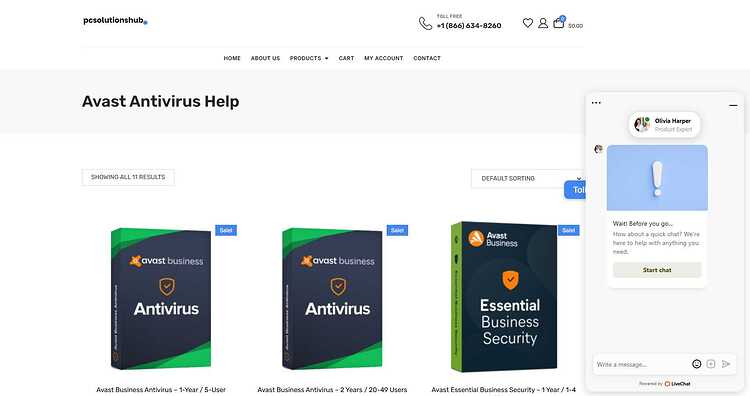Navigate to My Account page
This screenshot has width=750, height=396.
(x=384, y=58)
